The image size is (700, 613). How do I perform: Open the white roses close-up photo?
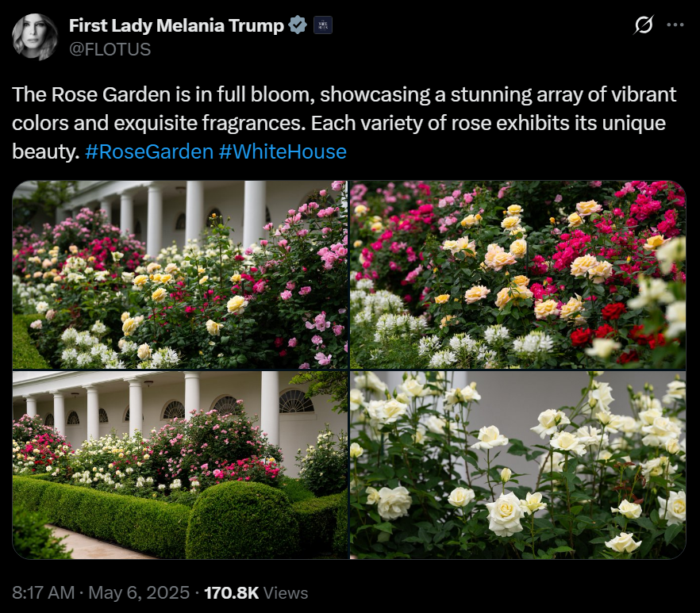[517, 465]
